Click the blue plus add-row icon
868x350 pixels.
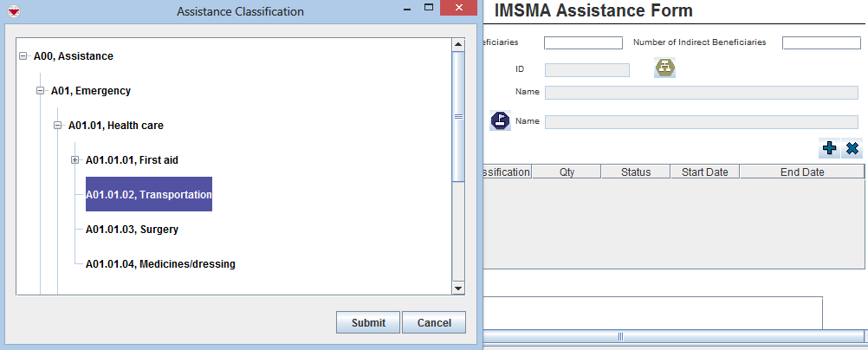point(829,148)
